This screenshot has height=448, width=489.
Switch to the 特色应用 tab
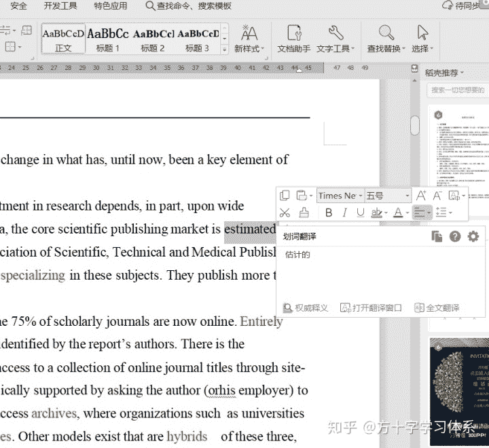click(111, 6)
